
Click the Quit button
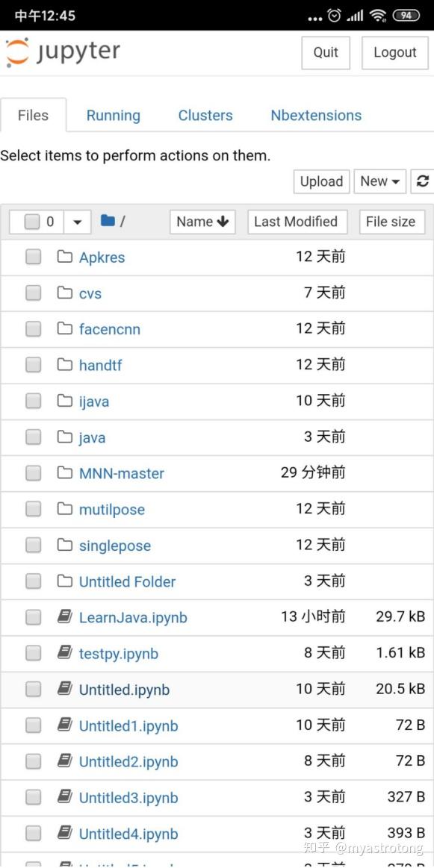tap(325, 52)
